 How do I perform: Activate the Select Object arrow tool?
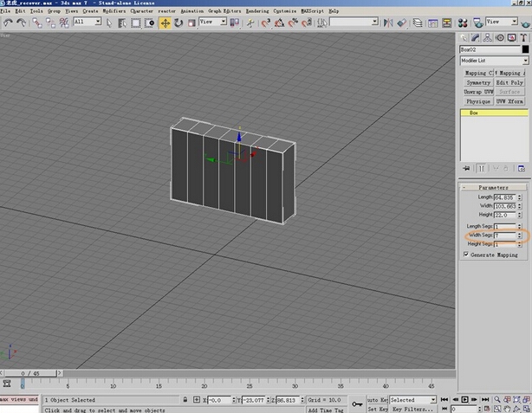point(109,23)
